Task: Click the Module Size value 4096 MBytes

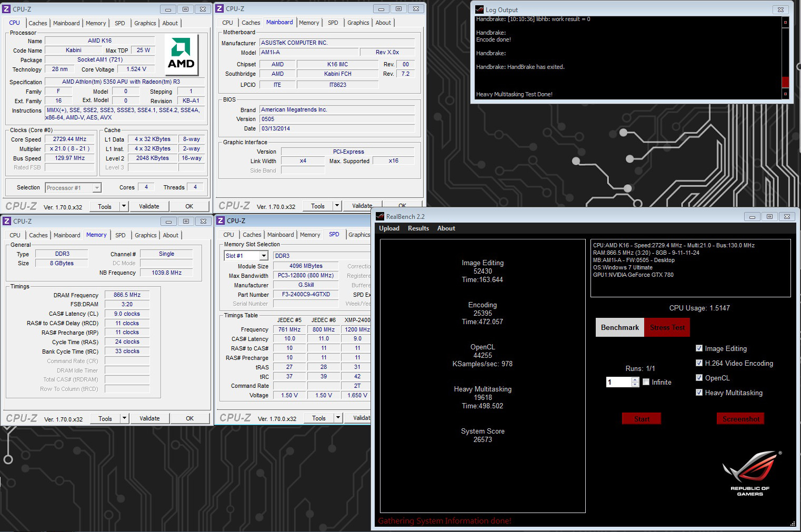Action: (x=306, y=266)
